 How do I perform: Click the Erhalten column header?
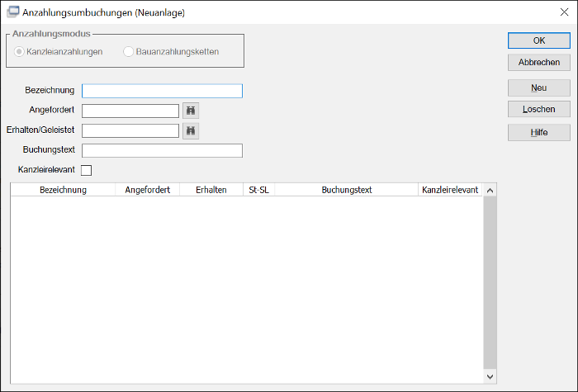coord(211,190)
